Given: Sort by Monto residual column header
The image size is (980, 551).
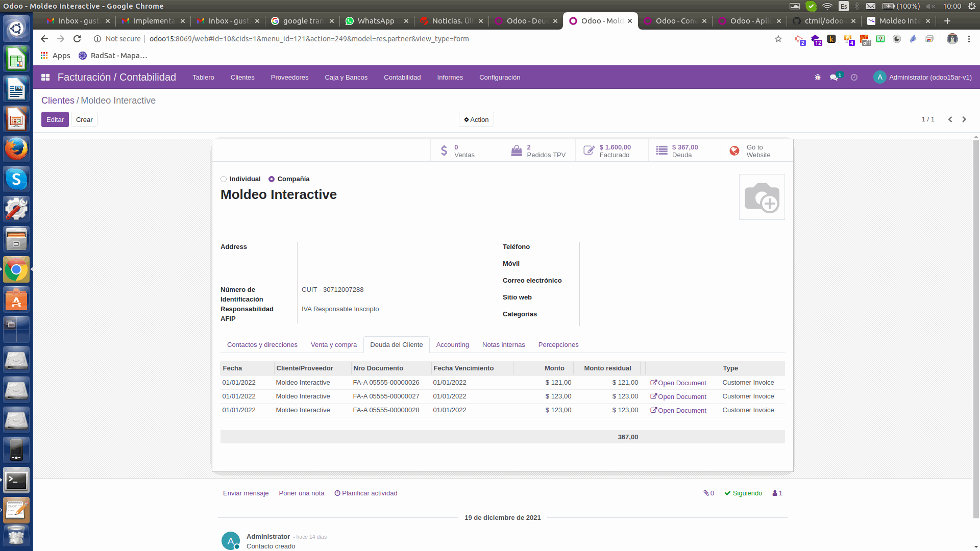Looking at the screenshot, I should tap(607, 368).
